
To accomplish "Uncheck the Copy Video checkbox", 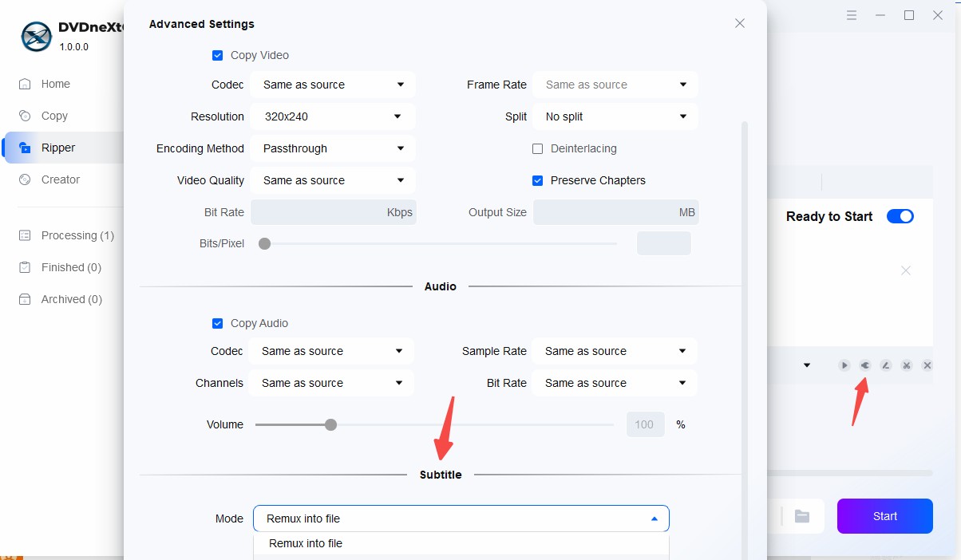I will coord(217,56).
